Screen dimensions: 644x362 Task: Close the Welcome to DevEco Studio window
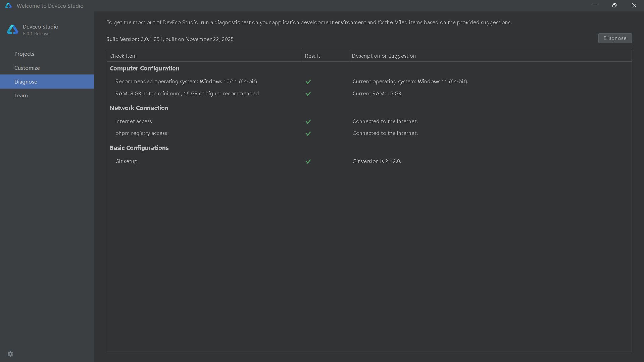(x=634, y=5)
